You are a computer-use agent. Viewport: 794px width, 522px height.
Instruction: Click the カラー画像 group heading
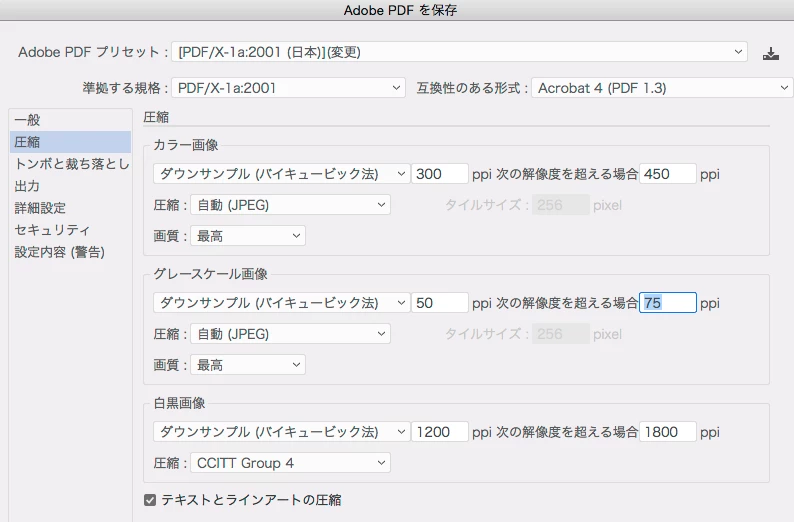coord(185,145)
